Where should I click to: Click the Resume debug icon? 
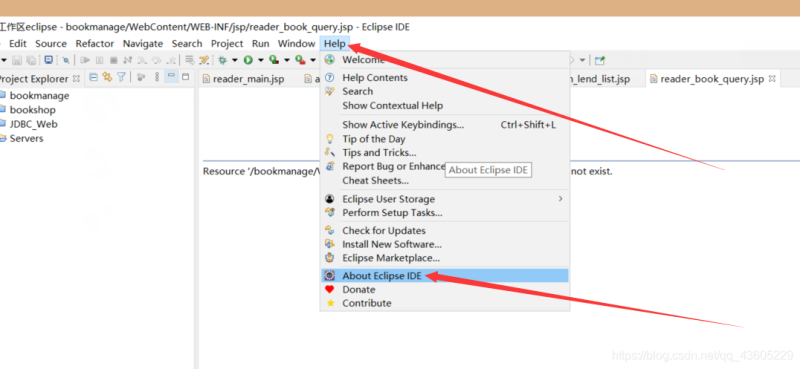point(85,60)
